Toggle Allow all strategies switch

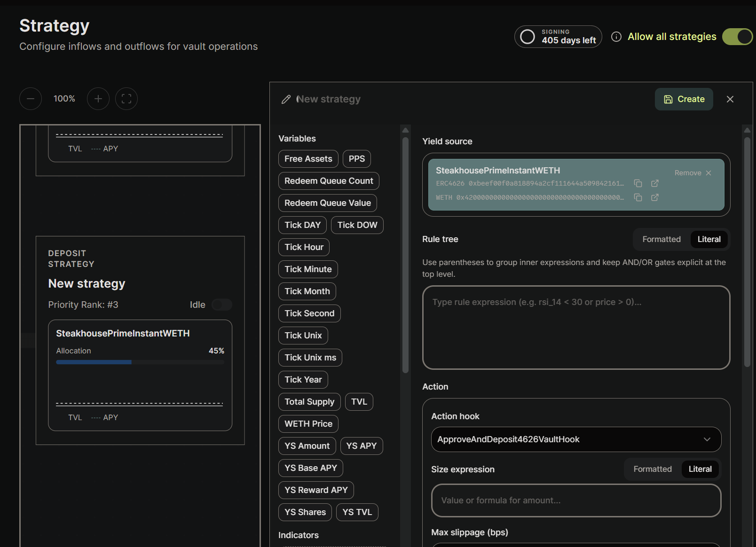737,37
